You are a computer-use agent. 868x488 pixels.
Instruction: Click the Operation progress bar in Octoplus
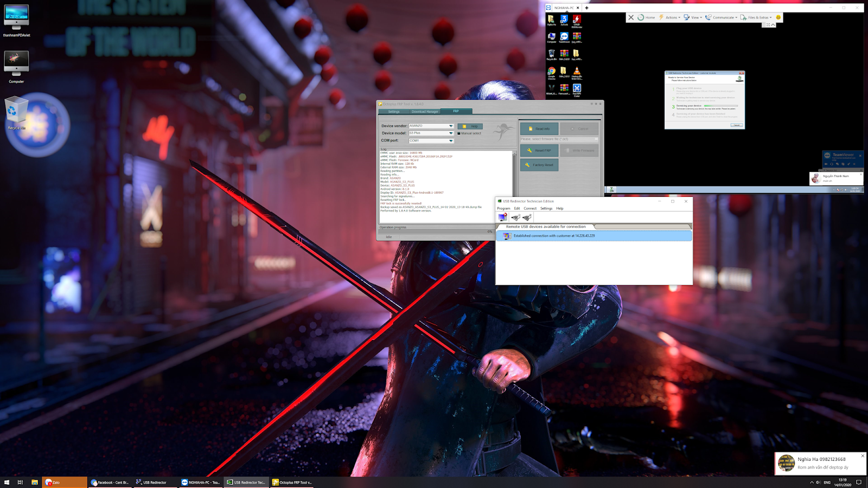point(437,232)
